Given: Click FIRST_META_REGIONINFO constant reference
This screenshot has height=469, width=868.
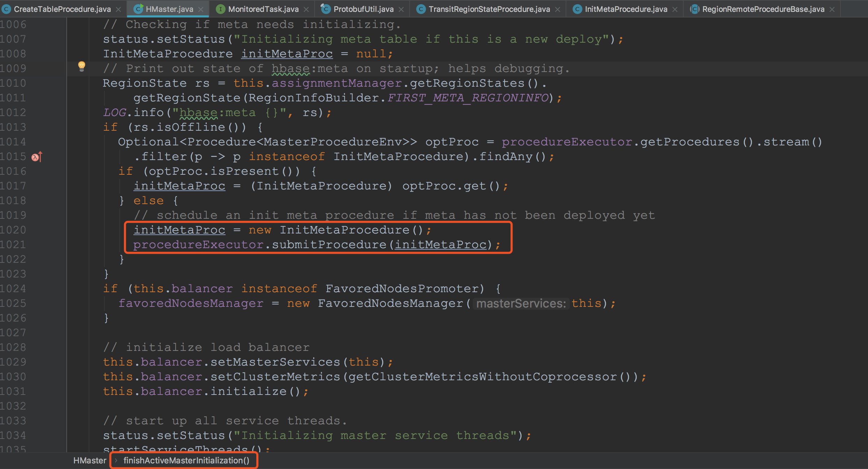Looking at the screenshot, I should pyautogui.click(x=468, y=98).
